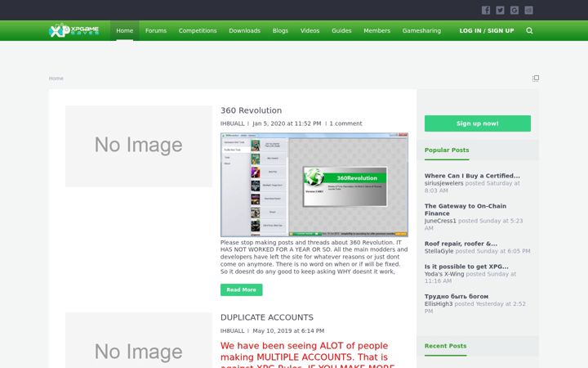Toggle sidebar icon beside the Home breadcrumb
Image resolution: width=588 pixels, height=368 pixels.
[536, 79]
